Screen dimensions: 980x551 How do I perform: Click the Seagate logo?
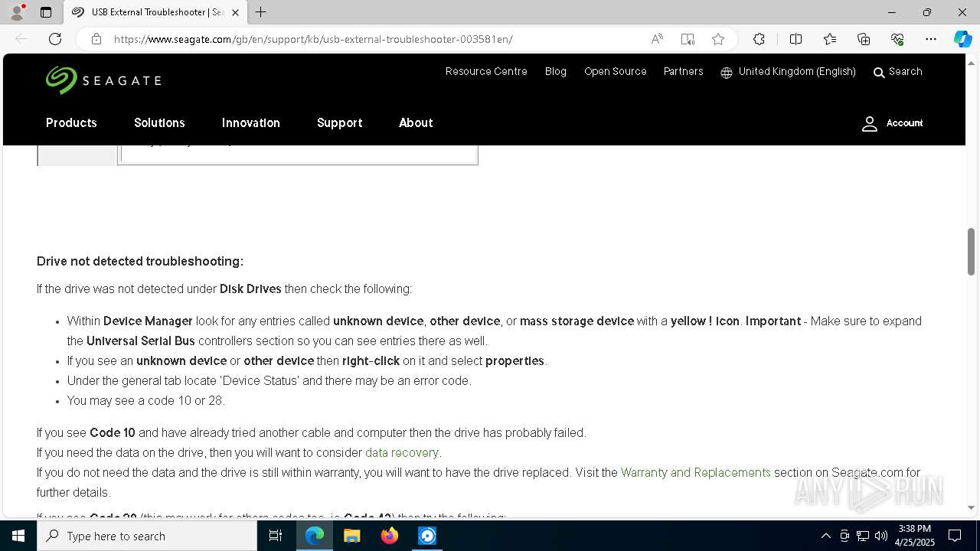[x=103, y=80]
